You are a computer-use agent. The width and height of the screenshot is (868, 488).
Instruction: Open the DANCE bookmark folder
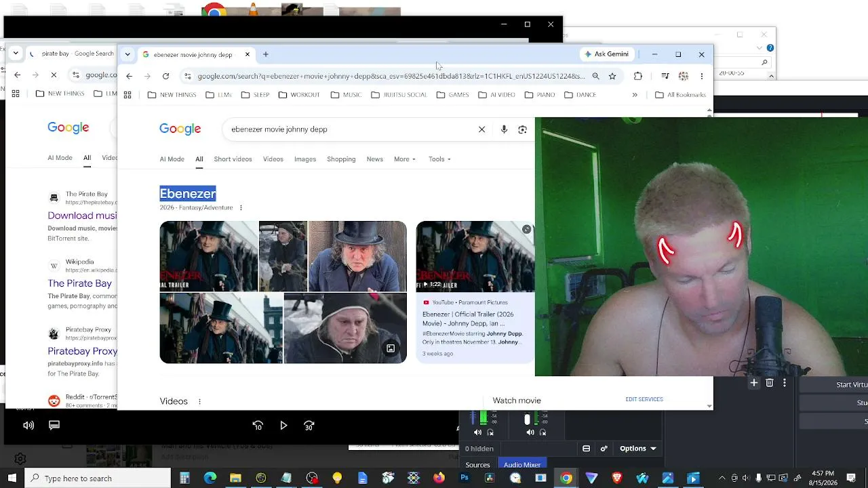(x=580, y=95)
